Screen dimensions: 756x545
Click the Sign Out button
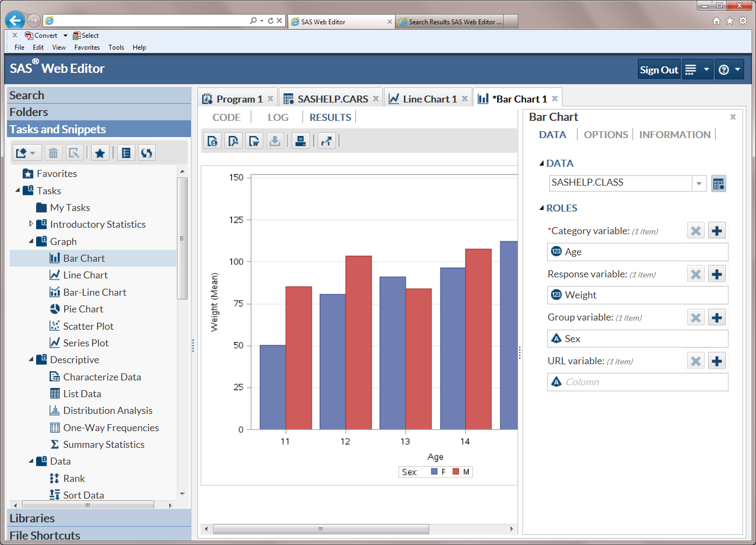click(x=658, y=70)
